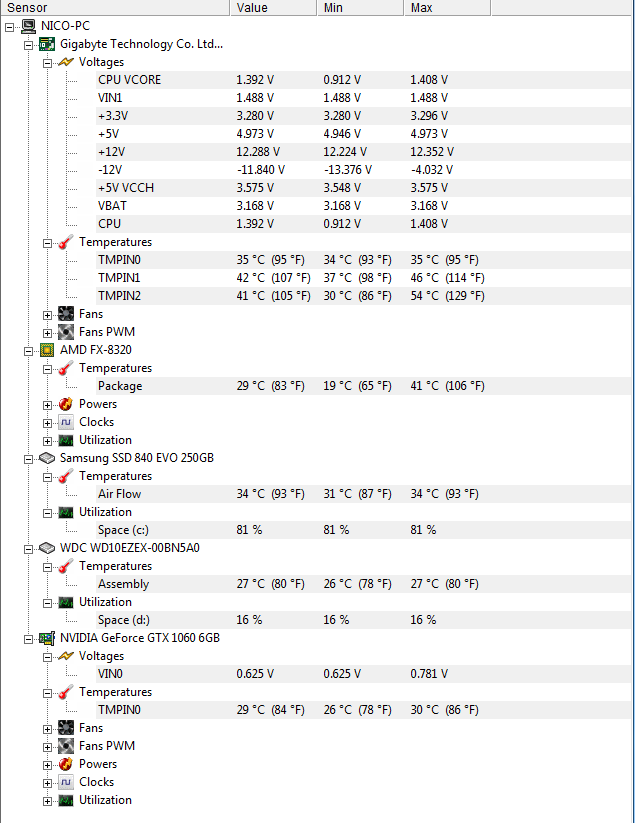Click the AMD FX-8320 Temperatures thermometer icon

click(66, 368)
